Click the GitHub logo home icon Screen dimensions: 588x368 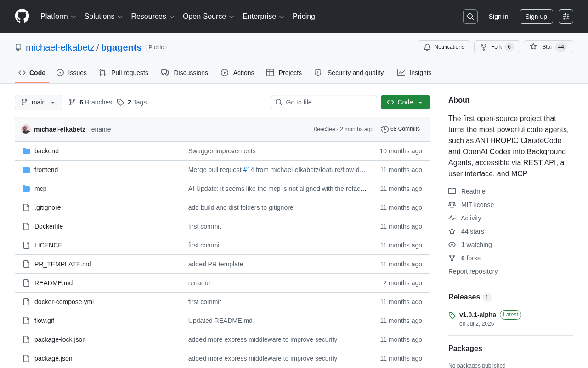point(22,16)
